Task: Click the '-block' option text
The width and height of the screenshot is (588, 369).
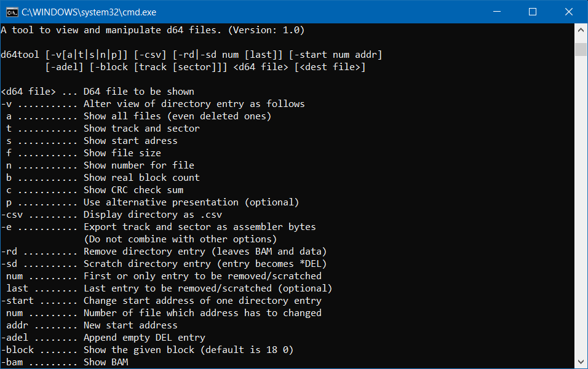Action: pos(18,350)
